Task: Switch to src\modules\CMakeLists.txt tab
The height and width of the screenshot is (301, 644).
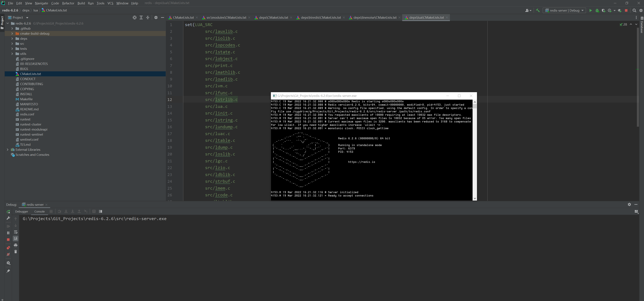Action: click(226, 17)
